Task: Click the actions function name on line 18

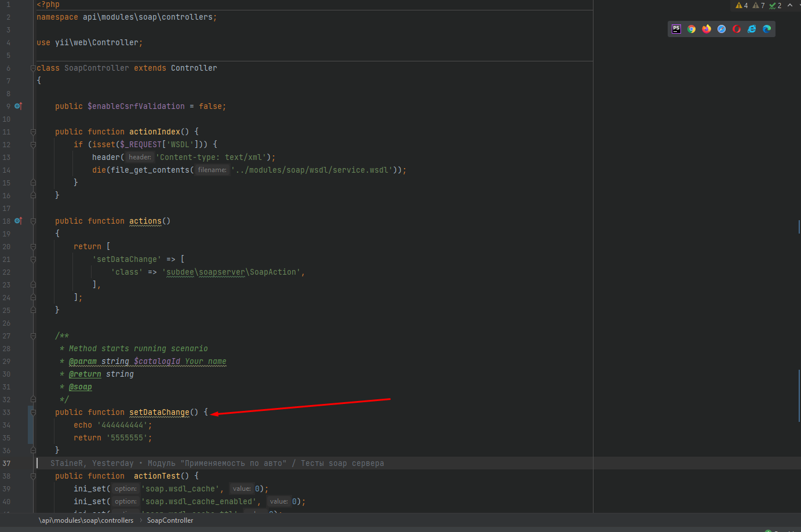Action: [145, 221]
